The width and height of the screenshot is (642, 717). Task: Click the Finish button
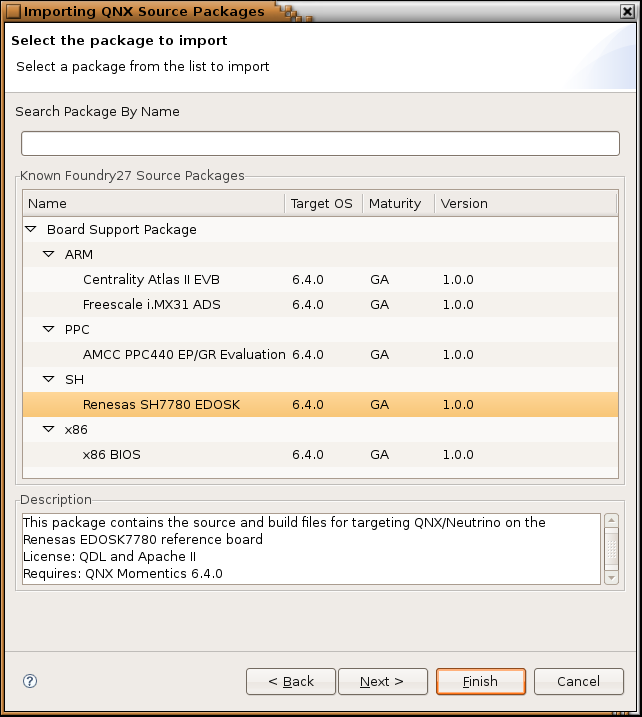[x=481, y=681]
